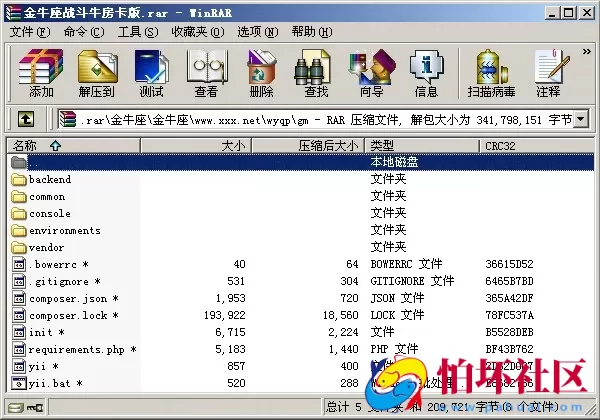The height and width of the screenshot is (420, 600).
Task: Click the key password icon in status bar
Action: (x=35, y=408)
